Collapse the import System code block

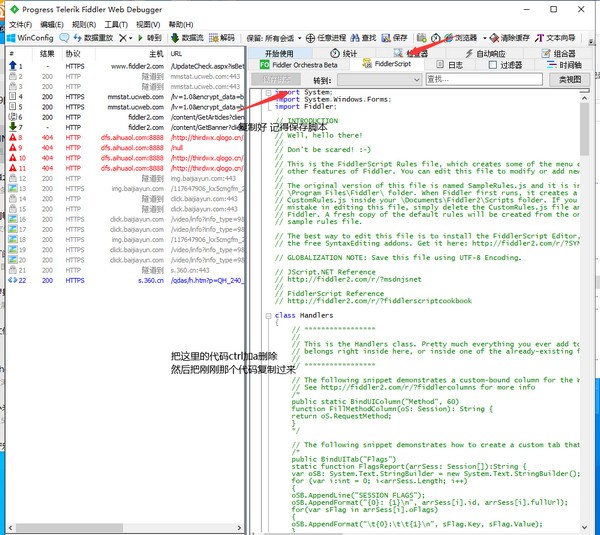(x=269, y=92)
